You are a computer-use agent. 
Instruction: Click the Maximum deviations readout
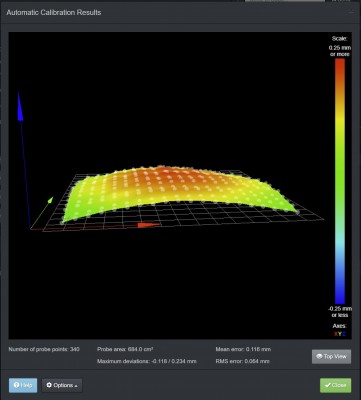[147, 361]
